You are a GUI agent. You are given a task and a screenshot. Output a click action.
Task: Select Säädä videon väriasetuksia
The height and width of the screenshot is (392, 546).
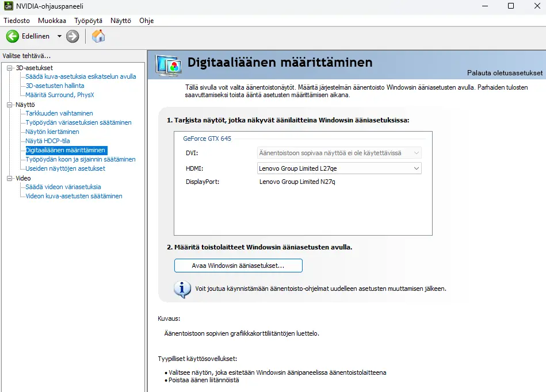point(63,187)
